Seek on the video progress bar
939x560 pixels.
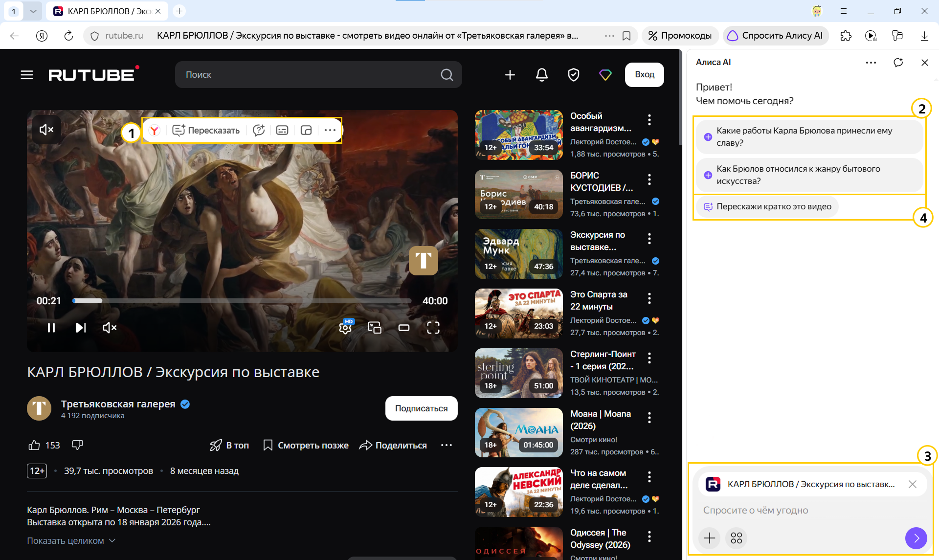(242, 301)
